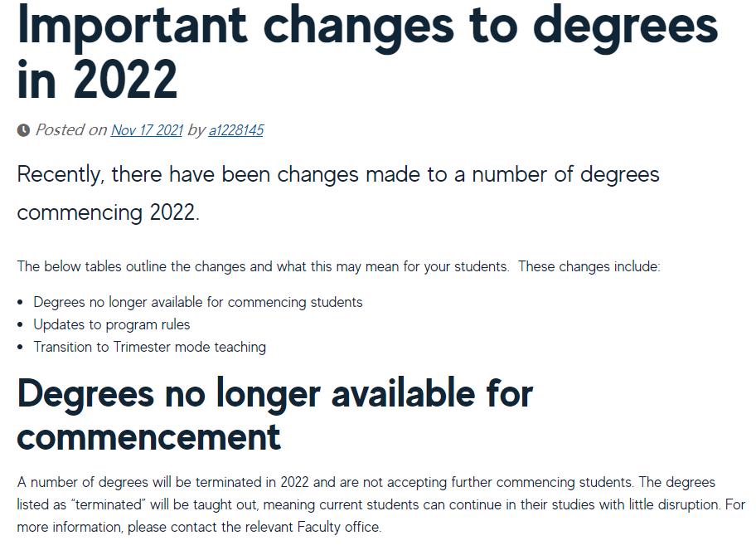Click the word "by" before author link
This screenshot has height=560, width=756.
click(196, 130)
